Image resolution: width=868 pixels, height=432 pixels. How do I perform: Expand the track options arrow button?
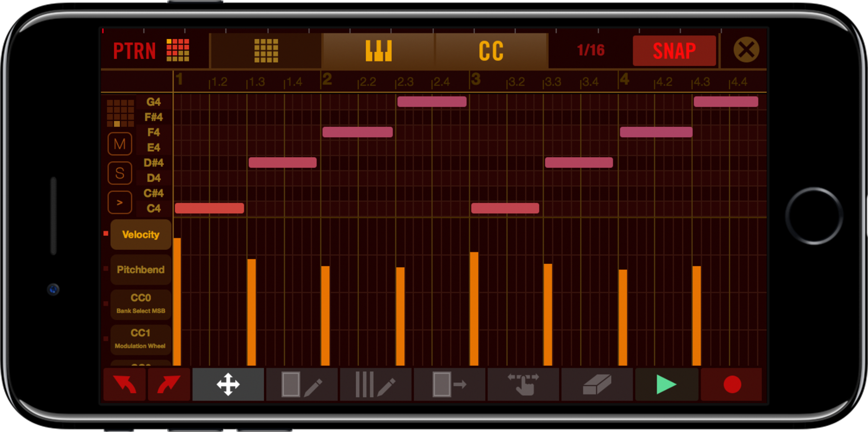pos(120,203)
